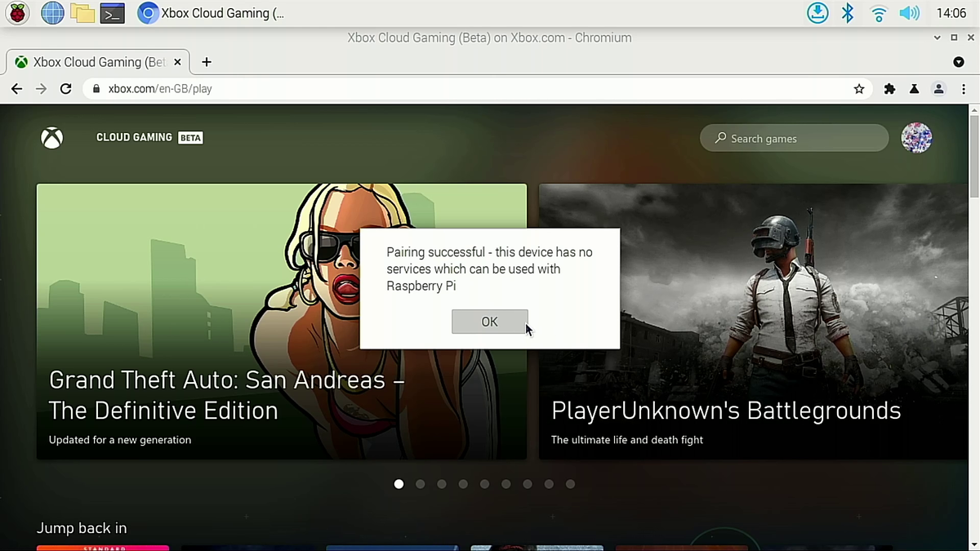Screen dimensions: 980x551
Task: Click the Xbox logo in the page header
Action: point(51,137)
